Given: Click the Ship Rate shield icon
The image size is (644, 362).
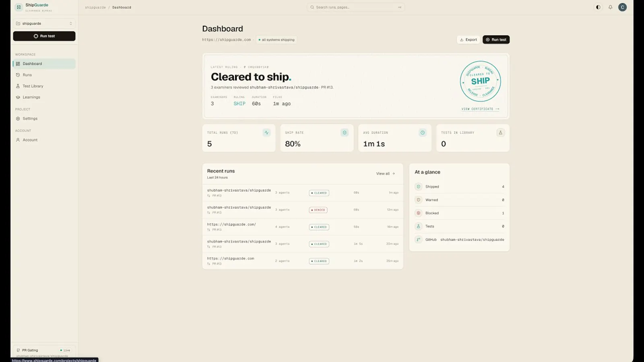Looking at the screenshot, I should 345,132.
